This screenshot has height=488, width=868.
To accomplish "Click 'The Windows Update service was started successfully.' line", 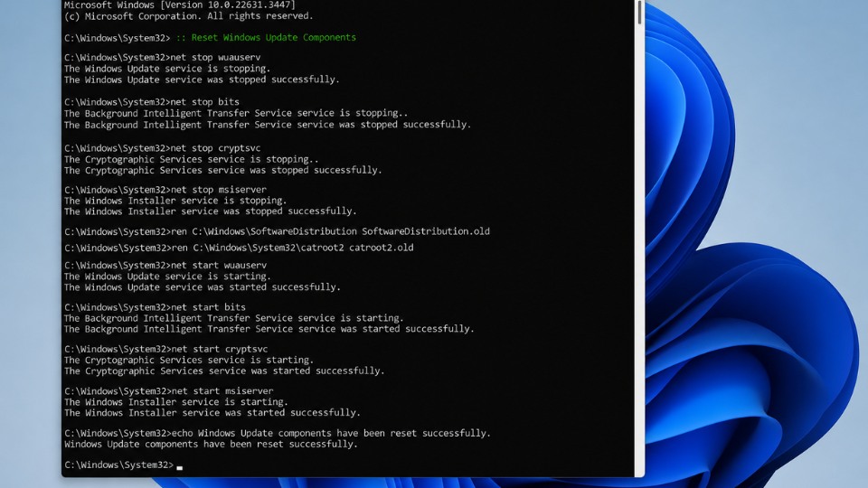I will [202, 287].
